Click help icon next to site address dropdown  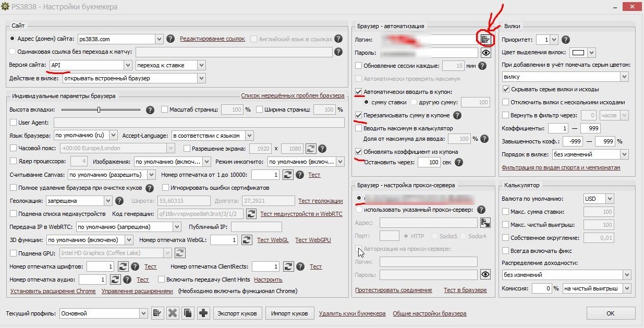click(x=170, y=39)
